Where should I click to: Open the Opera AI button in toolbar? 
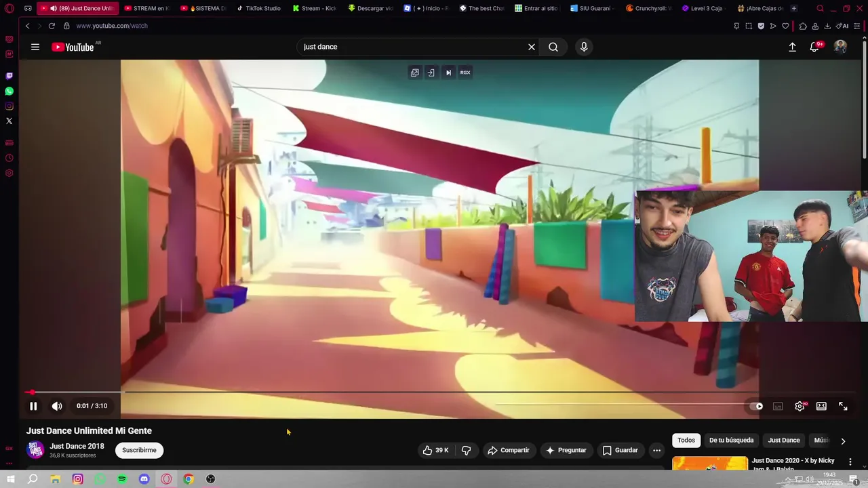[x=842, y=26]
